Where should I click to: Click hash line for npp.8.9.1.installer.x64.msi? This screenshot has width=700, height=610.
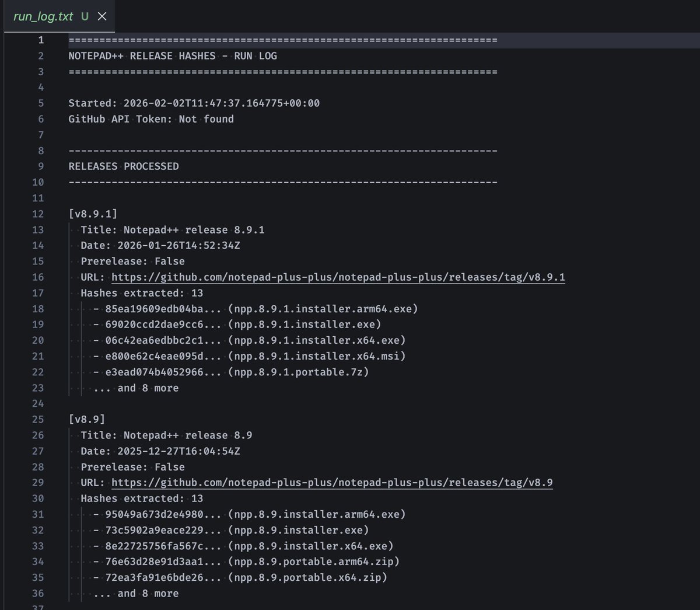tap(249, 356)
